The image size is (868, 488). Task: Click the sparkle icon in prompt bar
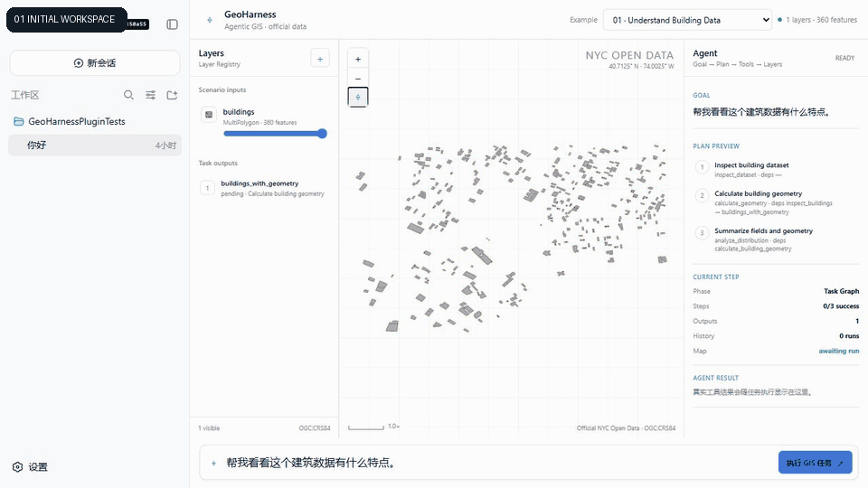pyautogui.click(x=213, y=463)
